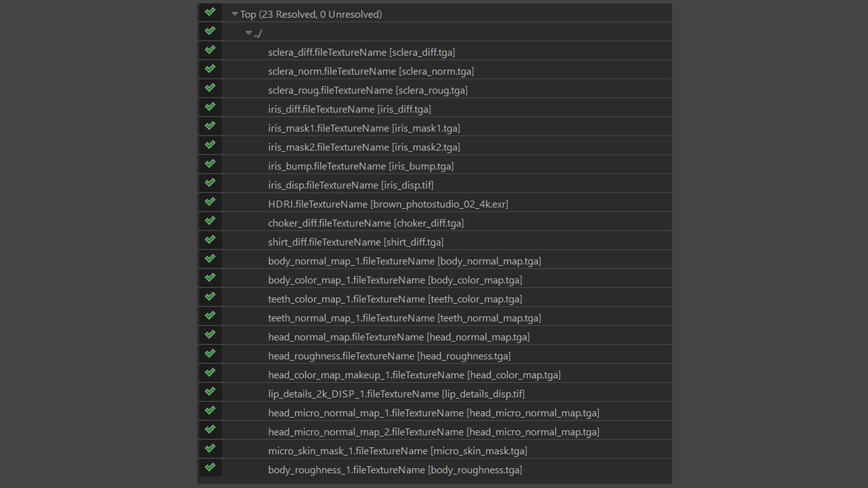Click green checkmark beside iris_diff.fileTextureName
Viewport: 868px width, 488px height.
coord(210,107)
